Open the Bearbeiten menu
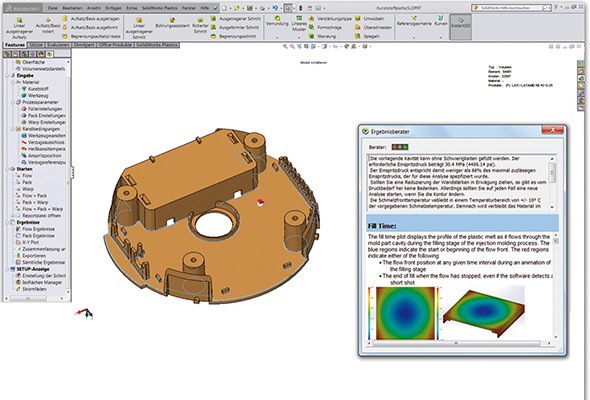590x400 pixels. (73, 8)
